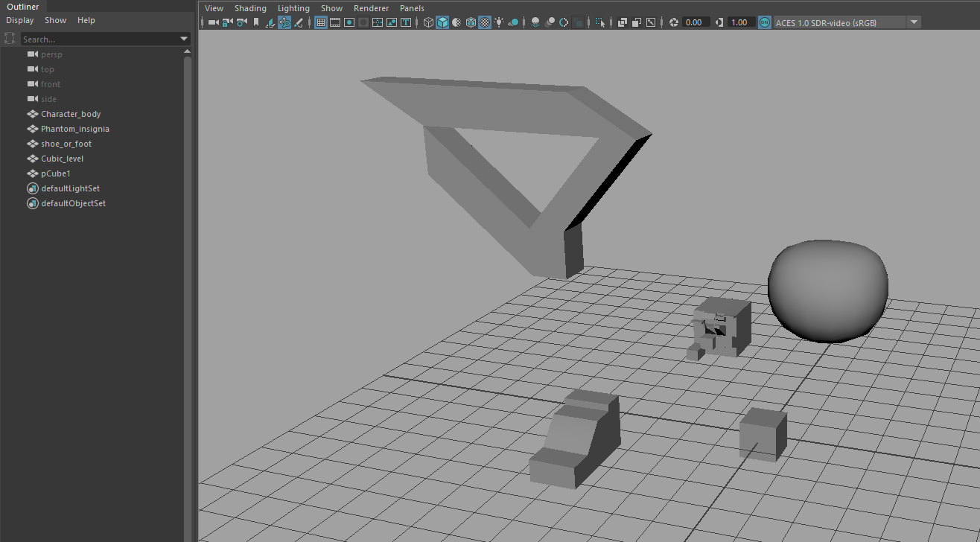Click the Exposure reset aperture icon
Viewport: 980px width, 542px height.
pos(673,22)
